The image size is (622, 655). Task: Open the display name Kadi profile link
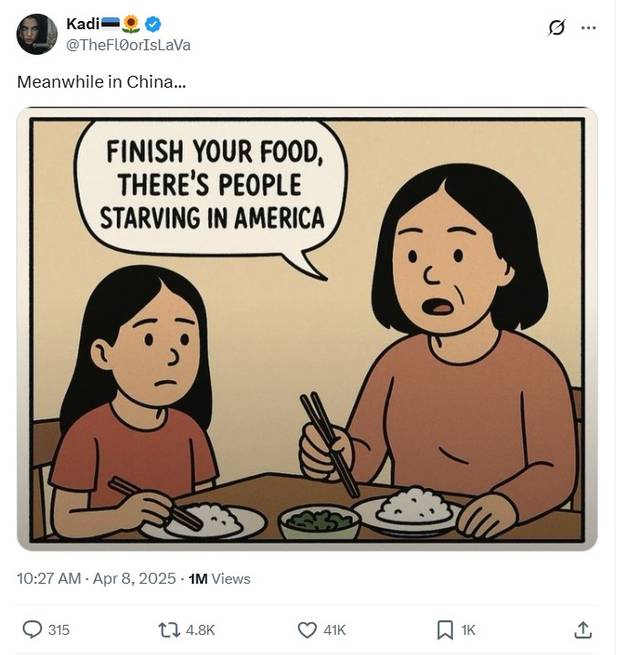[x=80, y=24]
